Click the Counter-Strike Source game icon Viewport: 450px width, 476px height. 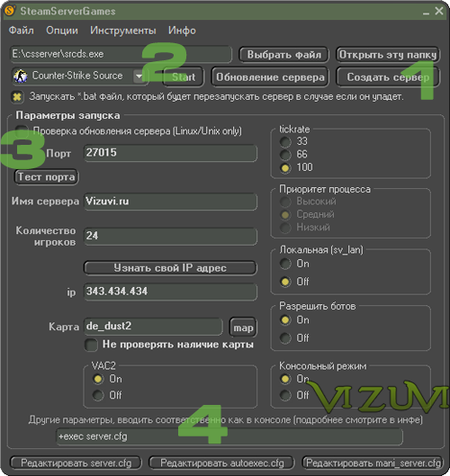[21, 76]
